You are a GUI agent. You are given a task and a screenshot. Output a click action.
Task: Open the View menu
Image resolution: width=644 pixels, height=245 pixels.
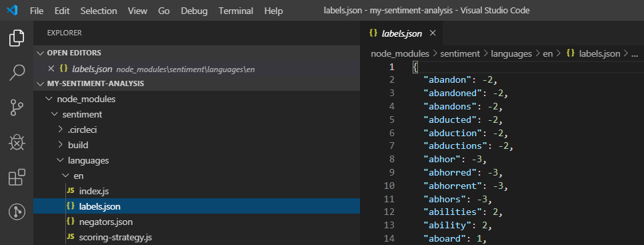[137, 11]
